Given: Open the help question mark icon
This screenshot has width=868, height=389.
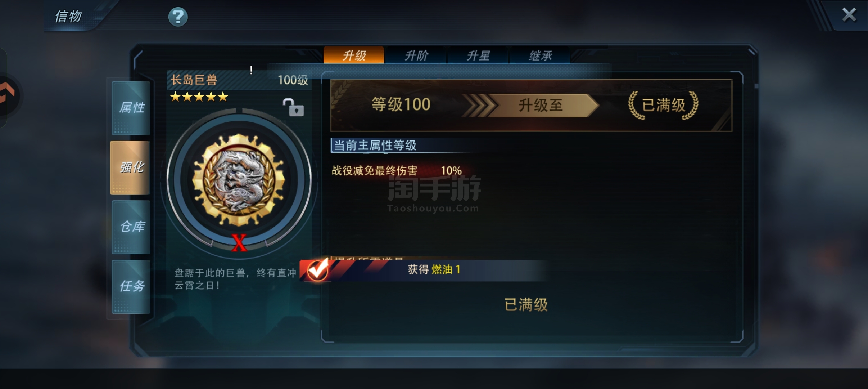Looking at the screenshot, I should (178, 17).
